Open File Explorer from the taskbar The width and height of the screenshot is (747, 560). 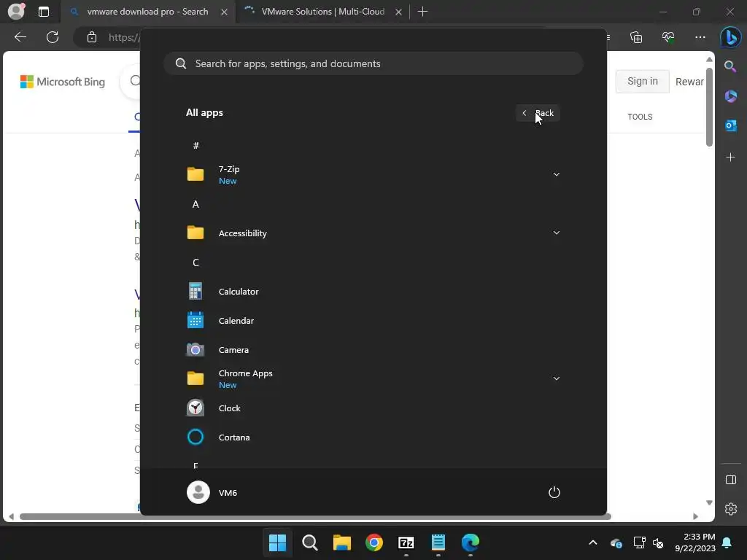(x=341, y=542)
